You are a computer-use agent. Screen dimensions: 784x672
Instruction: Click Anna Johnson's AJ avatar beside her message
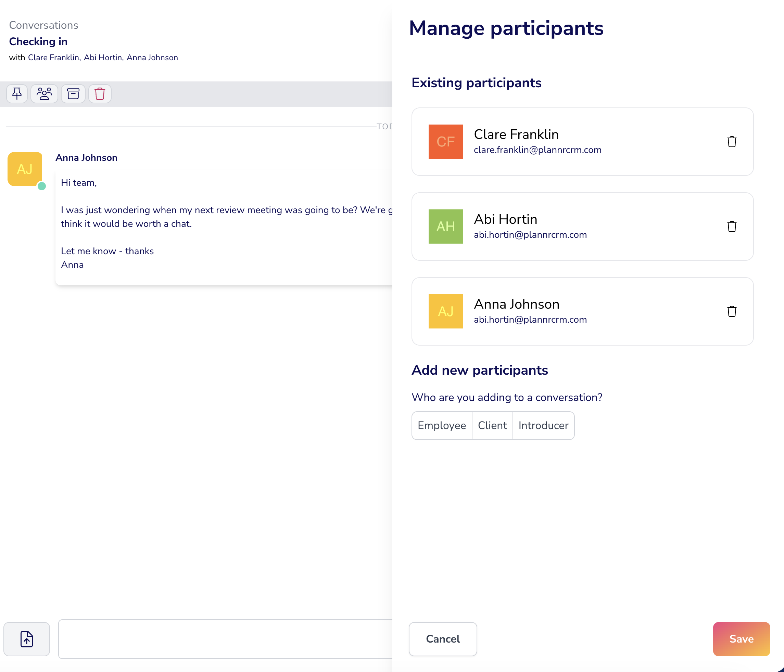(x=25, y=169)
